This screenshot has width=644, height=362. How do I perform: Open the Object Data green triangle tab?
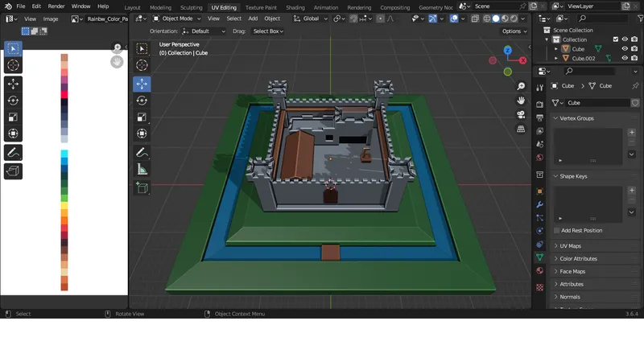pos(539,257)
